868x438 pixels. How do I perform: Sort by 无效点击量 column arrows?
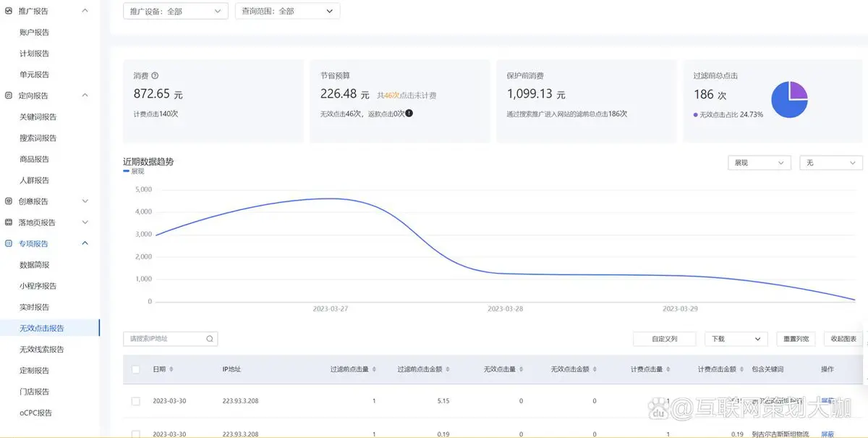pyautogui.click(x=522, y=369)
